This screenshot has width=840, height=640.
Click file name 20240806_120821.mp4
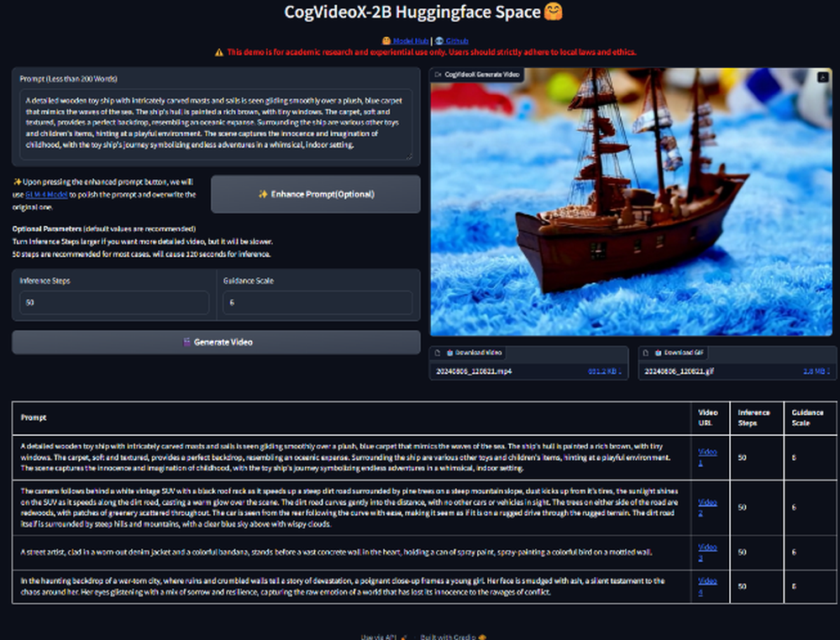[x=474, y=371]
